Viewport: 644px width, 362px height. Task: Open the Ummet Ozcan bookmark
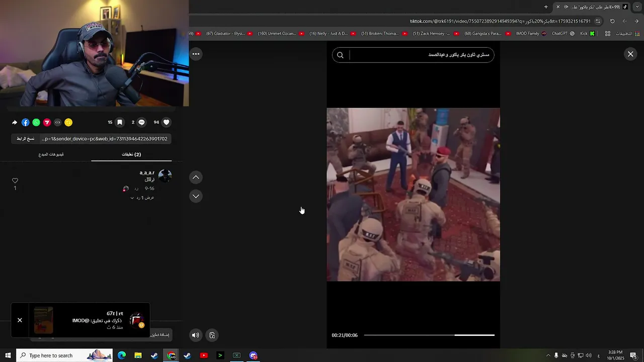(x=281, y=34)
